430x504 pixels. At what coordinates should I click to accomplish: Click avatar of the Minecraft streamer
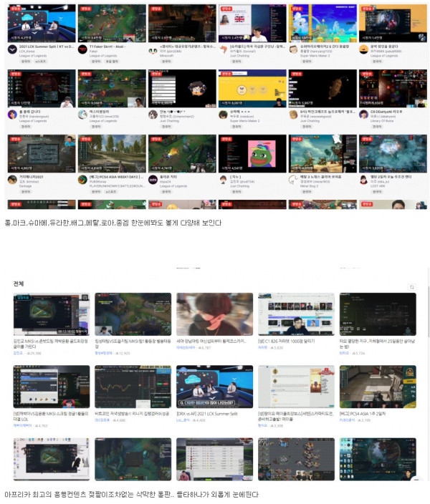click(x=153, y=50)
